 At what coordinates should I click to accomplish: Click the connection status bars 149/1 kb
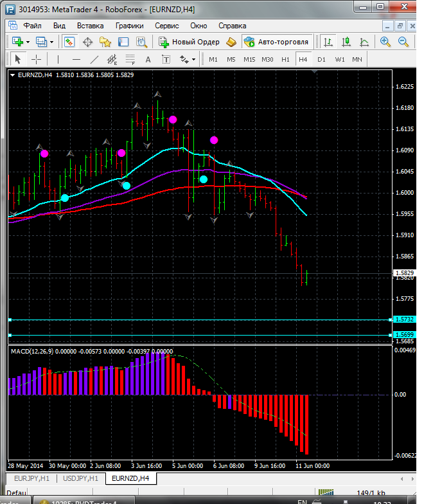coord(352,492)
